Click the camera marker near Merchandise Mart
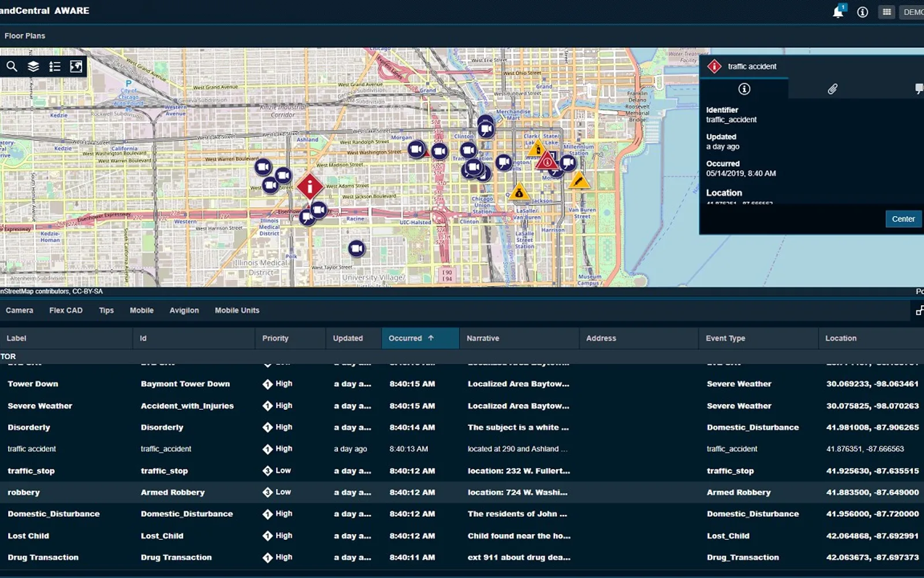The image size is (924, 578). click(x=486, y=128)
